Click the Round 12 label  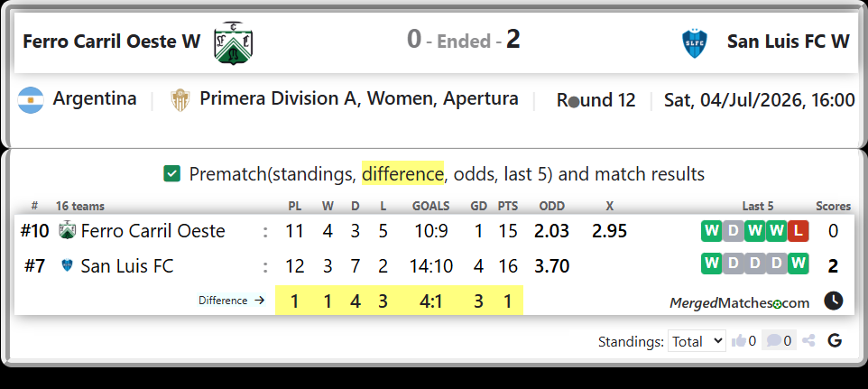point(596,101)
